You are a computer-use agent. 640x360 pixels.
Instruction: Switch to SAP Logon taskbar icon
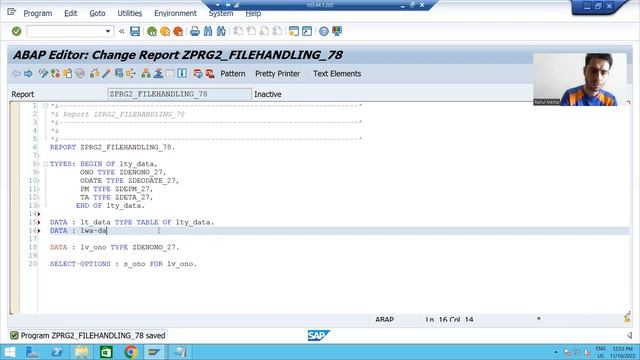[x=154, y=352]
